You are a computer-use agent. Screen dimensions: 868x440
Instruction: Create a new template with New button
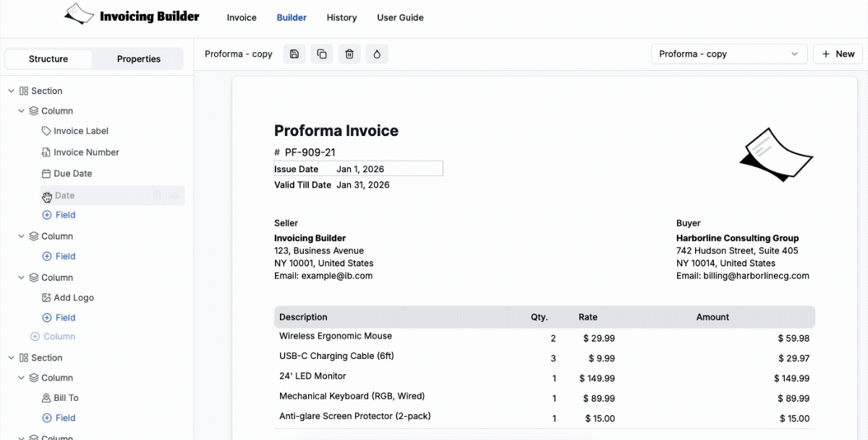838,54
